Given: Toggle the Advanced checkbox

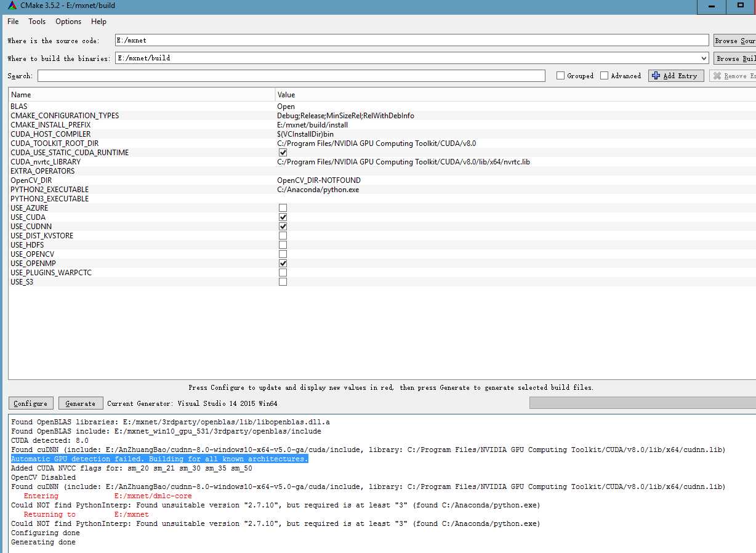Looking at the screenshot, I should tap(605, 76).
